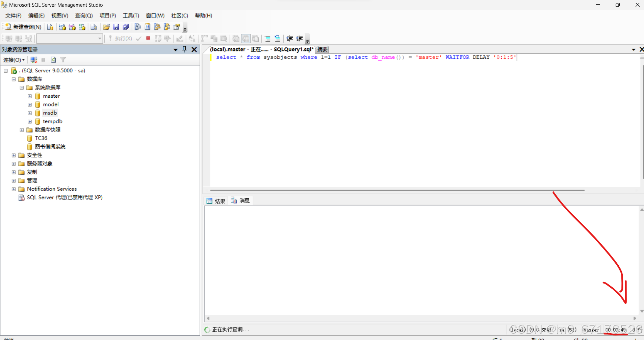Click the editor toolbar Connect icon

pyautogui.click(x=9, y=39)
